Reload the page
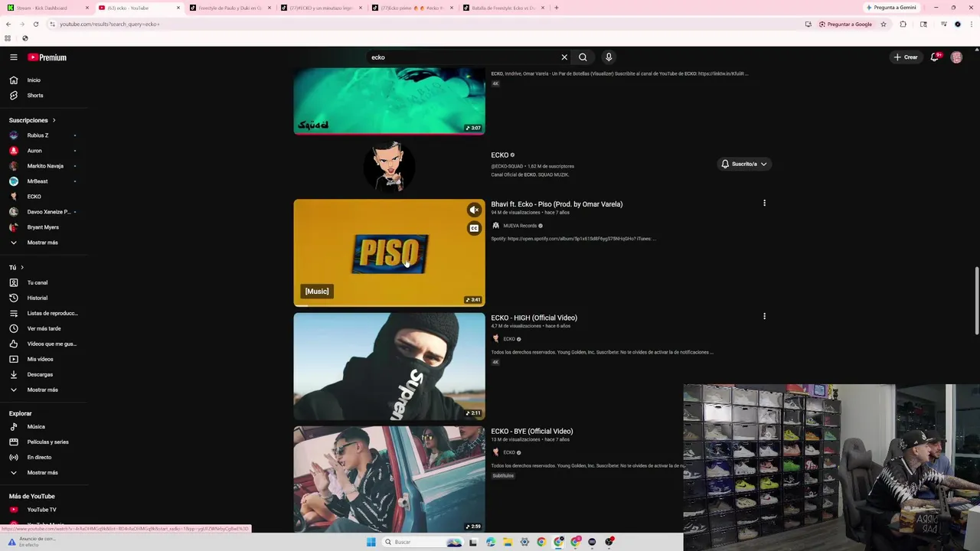The image size is (980, 551). (35, 24)
